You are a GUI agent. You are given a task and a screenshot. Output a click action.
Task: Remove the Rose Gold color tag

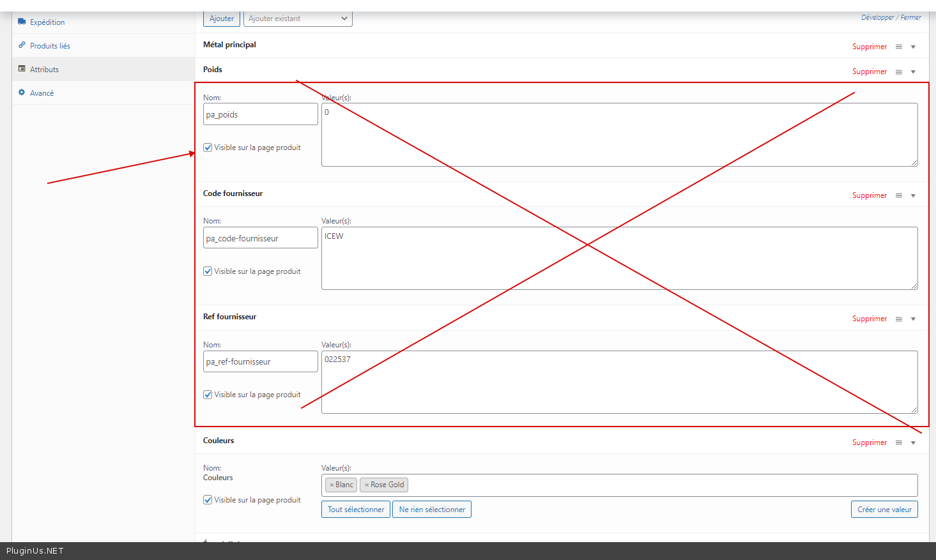367,485
